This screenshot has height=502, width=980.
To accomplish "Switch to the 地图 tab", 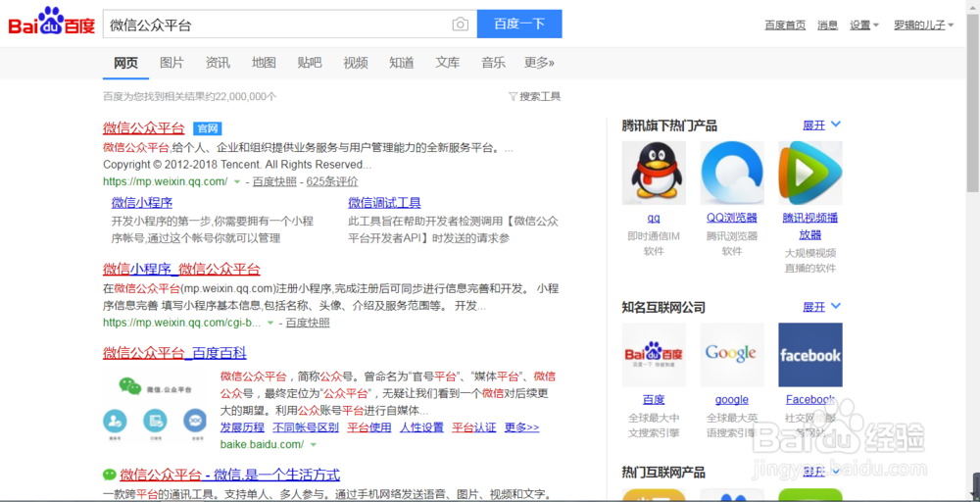I will point(264,63).
